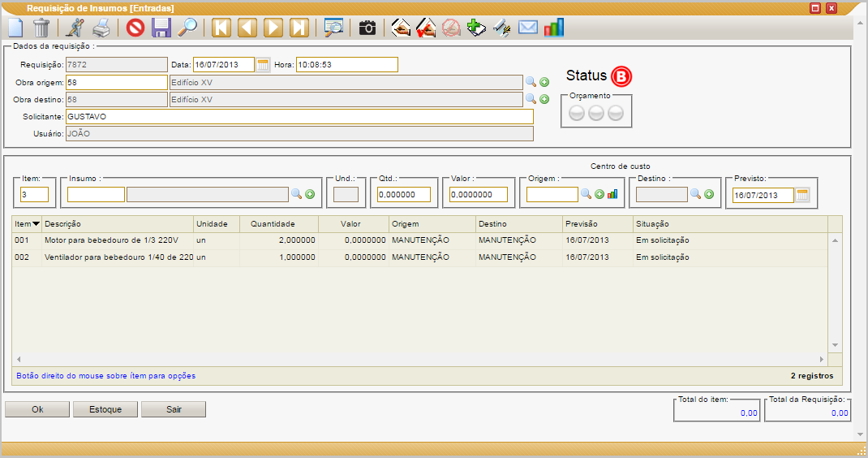This screenshot has height=458, width=868.
Task: Click the Quantidade column header
Action: click(279, 224)
